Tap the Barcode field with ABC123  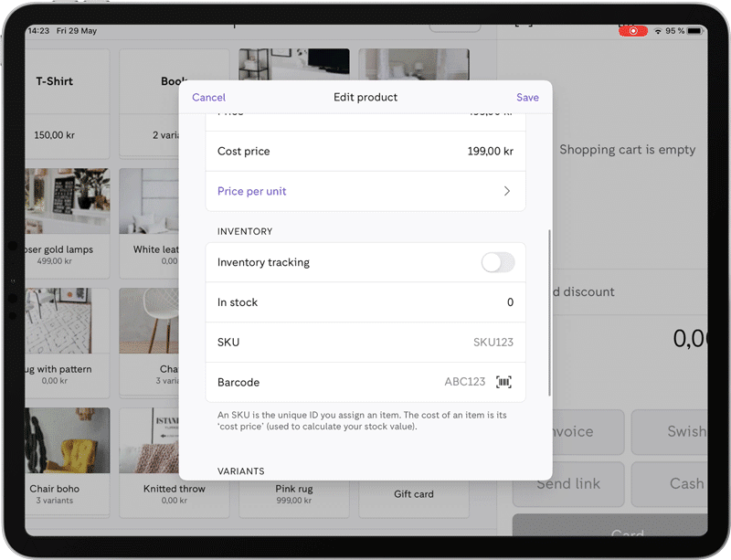365,382
